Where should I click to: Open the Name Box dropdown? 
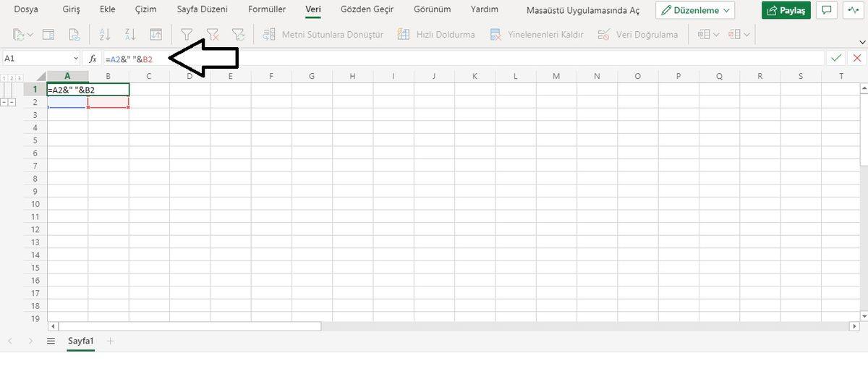click(76, 58)
